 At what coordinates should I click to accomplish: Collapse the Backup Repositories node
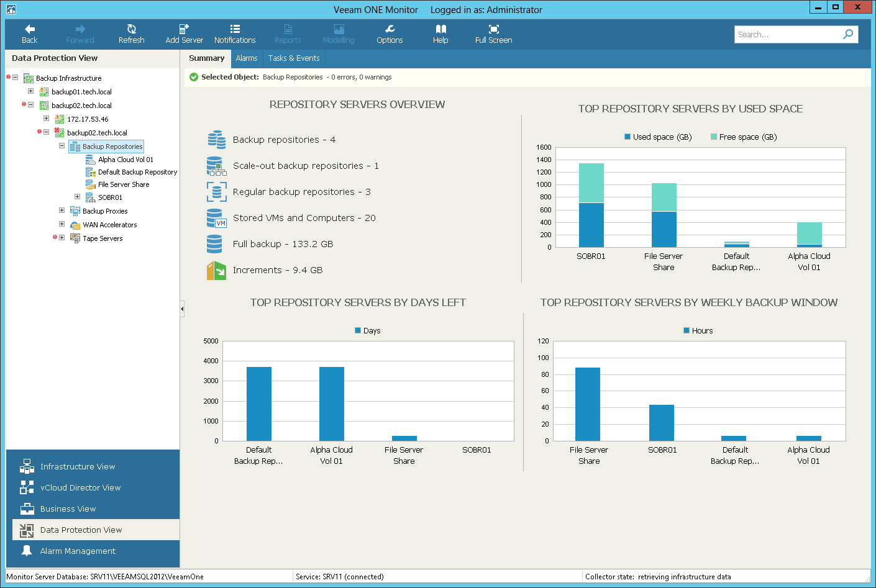[62, 146]
